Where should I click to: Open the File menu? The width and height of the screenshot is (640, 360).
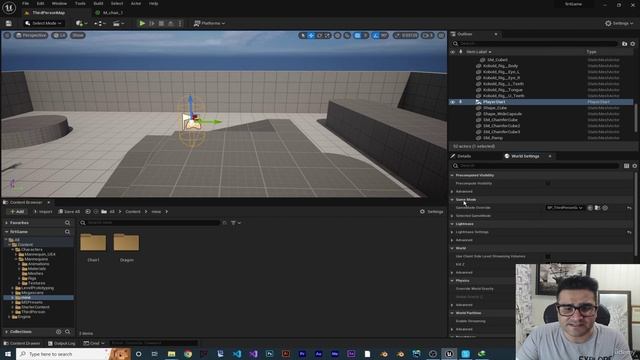tap(25, 3)
